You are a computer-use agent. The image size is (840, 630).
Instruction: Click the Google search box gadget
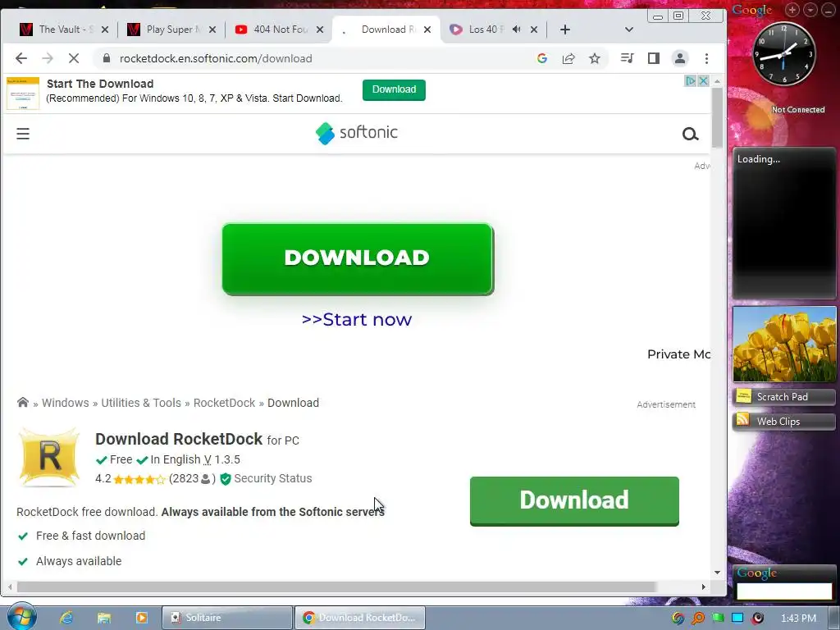point(784,591)
